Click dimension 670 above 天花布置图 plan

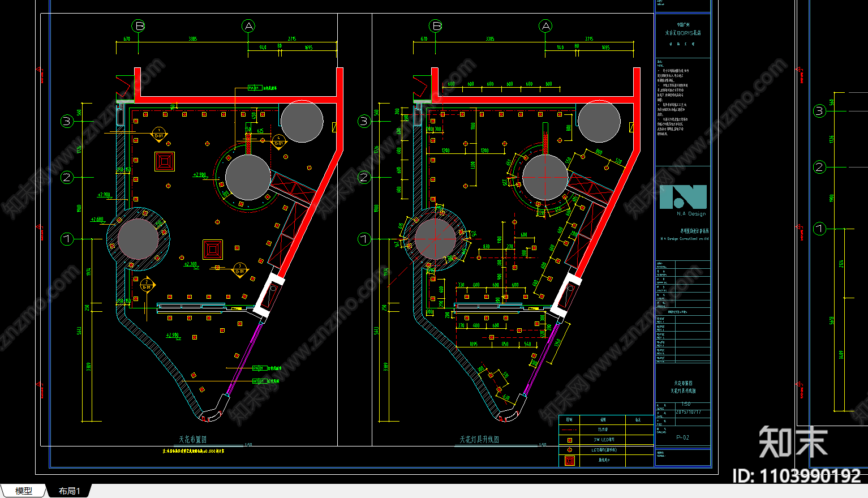click(127, 39)
